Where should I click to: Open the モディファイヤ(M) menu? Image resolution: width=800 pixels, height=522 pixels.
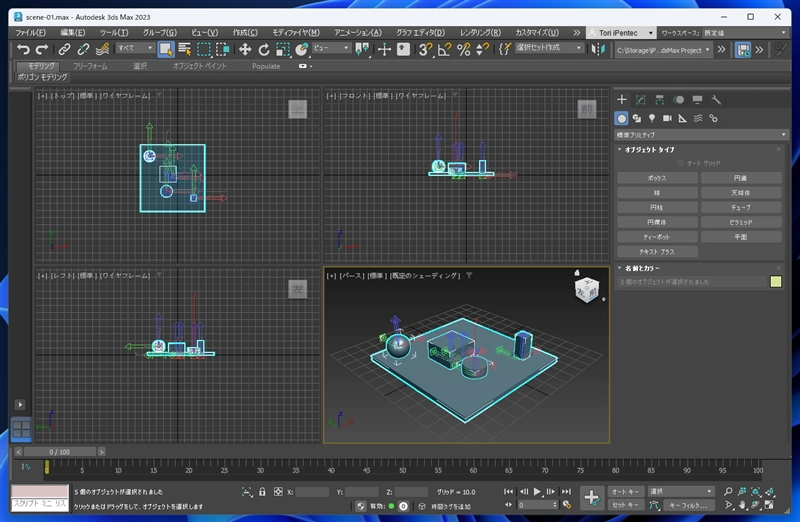tap(295, 33)
